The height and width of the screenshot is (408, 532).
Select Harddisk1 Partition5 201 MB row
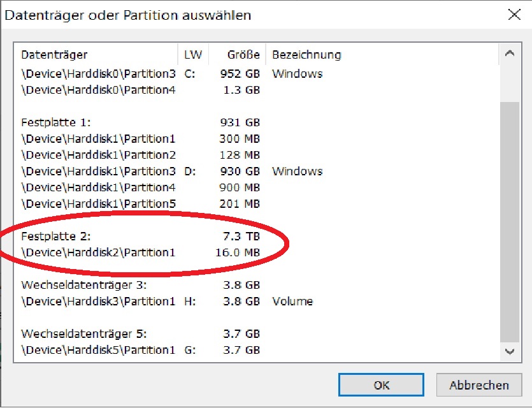(257, 203)
